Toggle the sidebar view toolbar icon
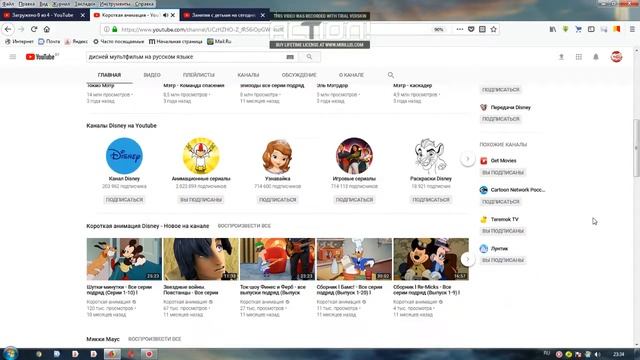This screenshot has width=640, height=360. (591, 29)
